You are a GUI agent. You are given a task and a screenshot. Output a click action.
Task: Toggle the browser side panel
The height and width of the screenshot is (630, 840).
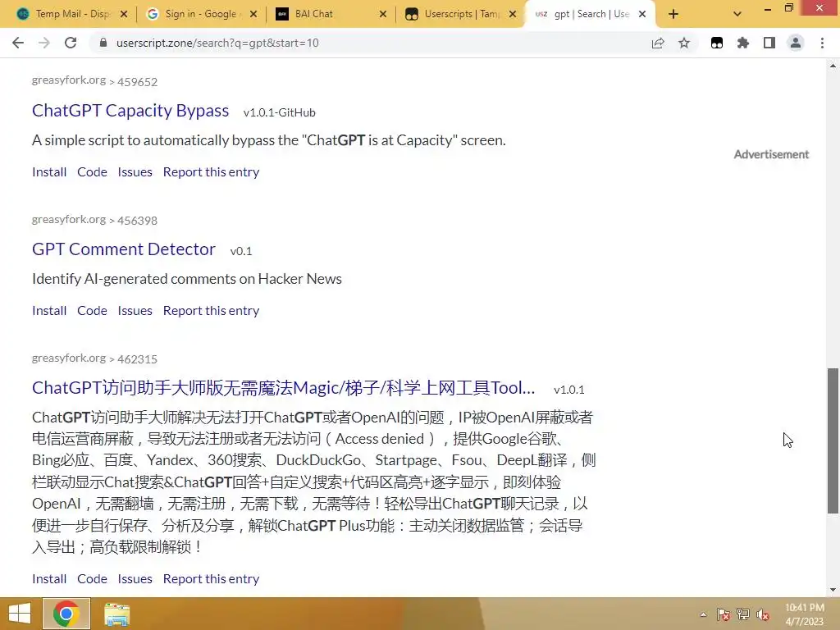769,43
